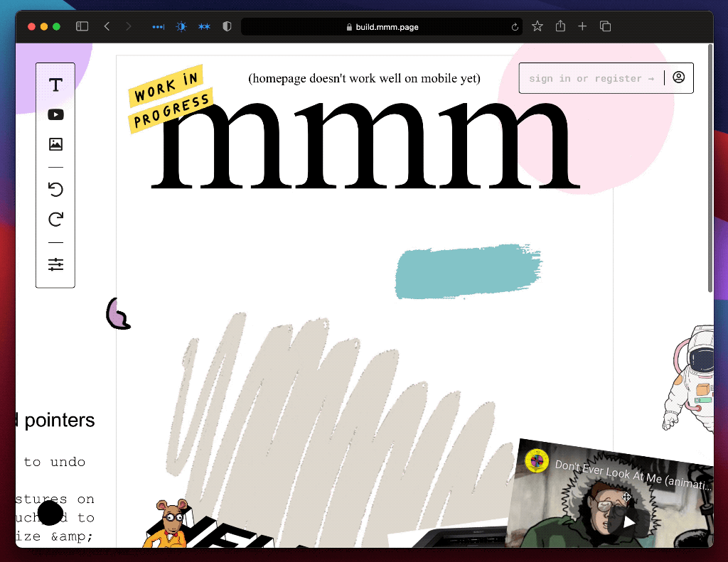Bookmark the page with the star icon
This screenshot has height=562, width=728.
tap(537, 26)
